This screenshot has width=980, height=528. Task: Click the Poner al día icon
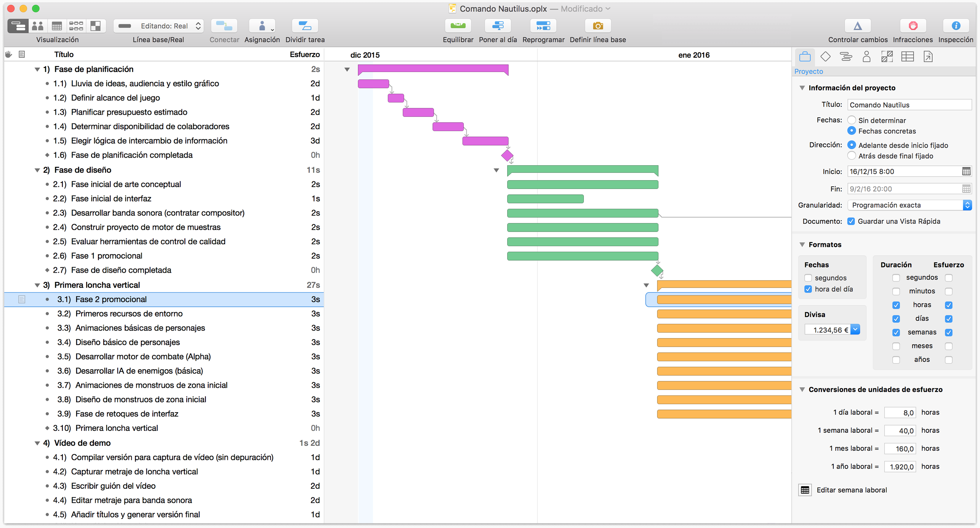[x=498, y=26]
